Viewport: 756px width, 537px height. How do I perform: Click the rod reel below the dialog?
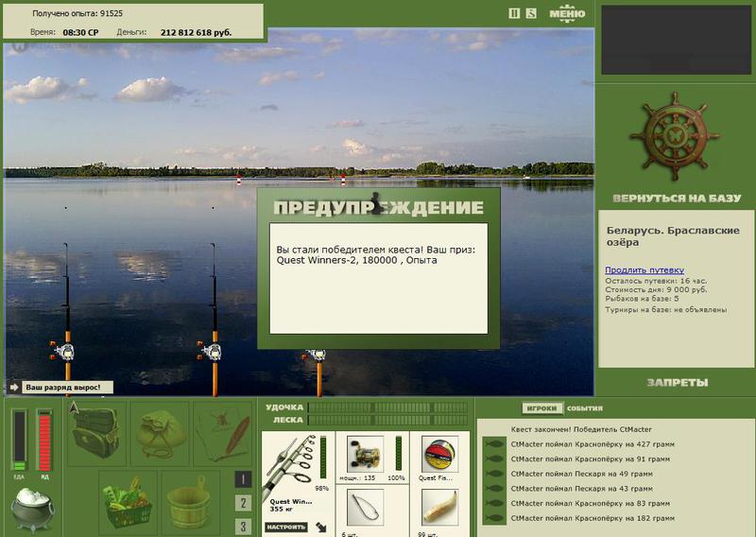[316, 356]
